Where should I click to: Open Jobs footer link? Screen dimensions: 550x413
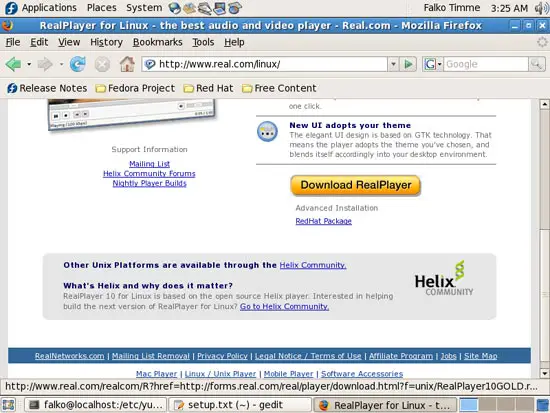449,356
